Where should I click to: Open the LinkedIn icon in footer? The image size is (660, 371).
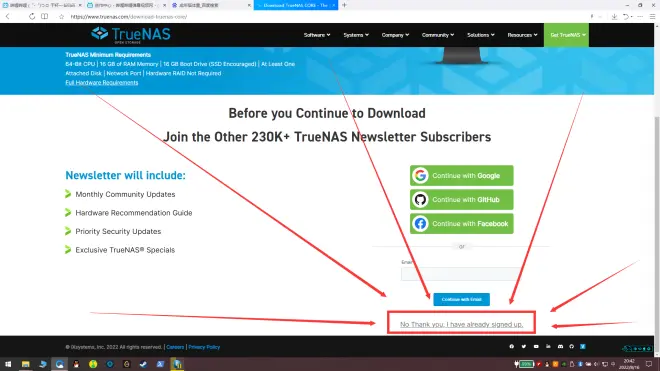point(548,347)
